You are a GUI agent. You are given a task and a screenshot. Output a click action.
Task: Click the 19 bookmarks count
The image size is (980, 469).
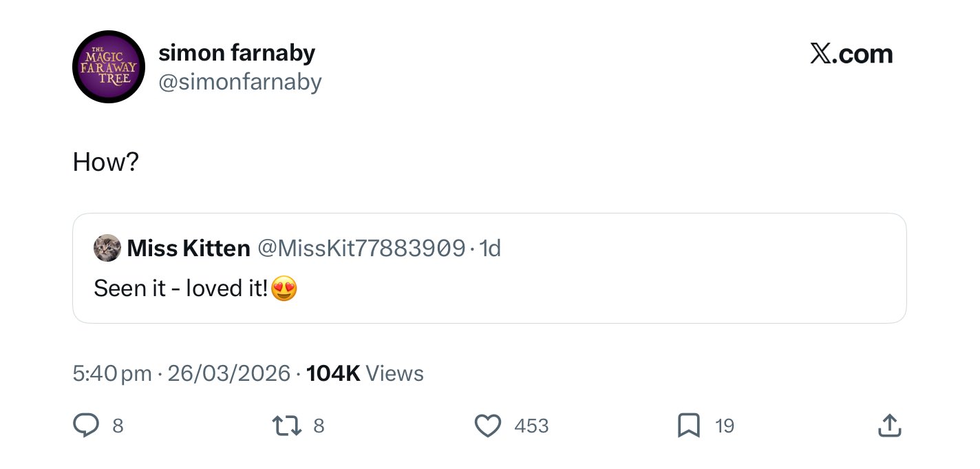(725, 426)
